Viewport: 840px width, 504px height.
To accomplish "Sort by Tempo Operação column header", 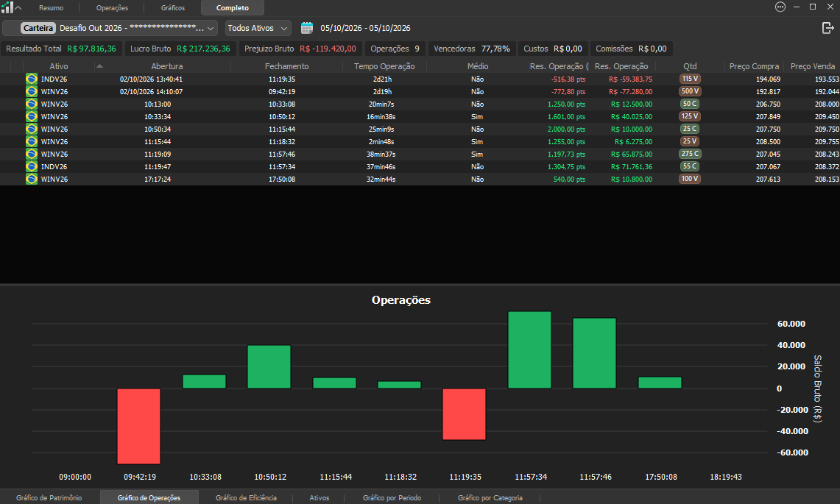I will [384, 66].
